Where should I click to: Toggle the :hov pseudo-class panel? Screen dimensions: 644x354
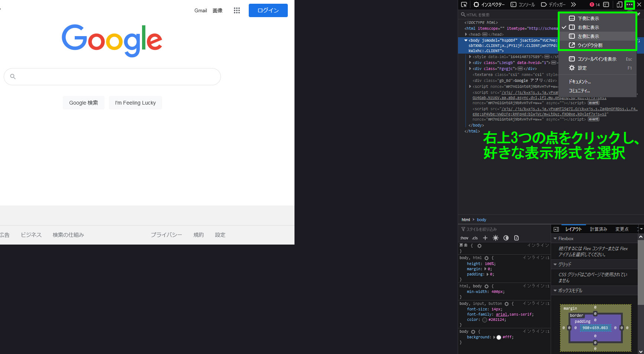[464, 238]
